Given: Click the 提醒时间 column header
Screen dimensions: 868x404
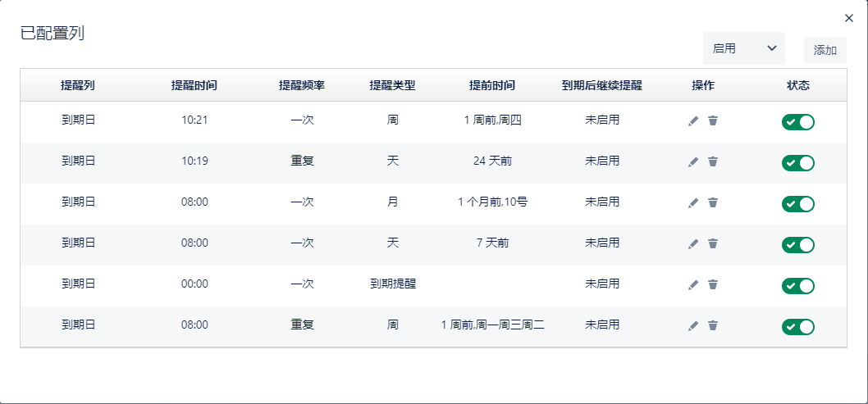Looking at the screenshot, I should pos(194,85).
